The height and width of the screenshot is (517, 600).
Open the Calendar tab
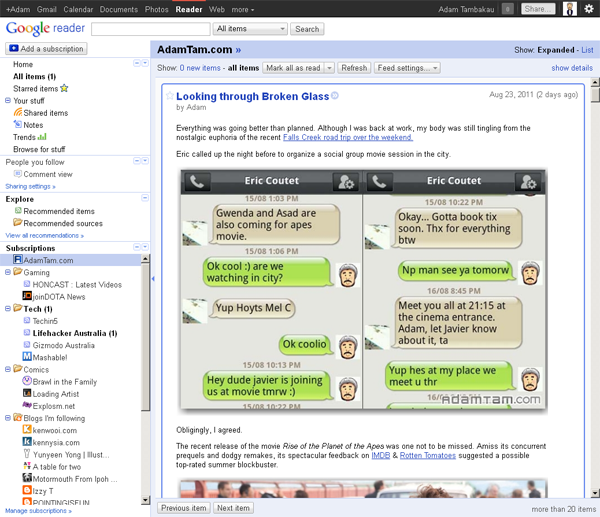[x=78, y=10]
